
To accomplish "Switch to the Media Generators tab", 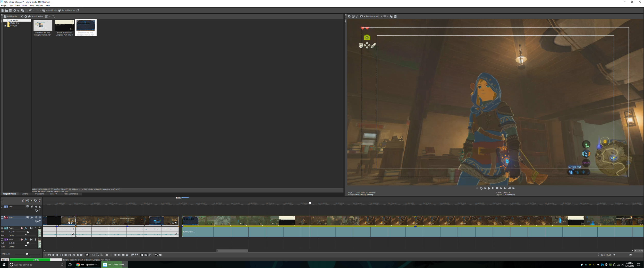I will [71, 194].
